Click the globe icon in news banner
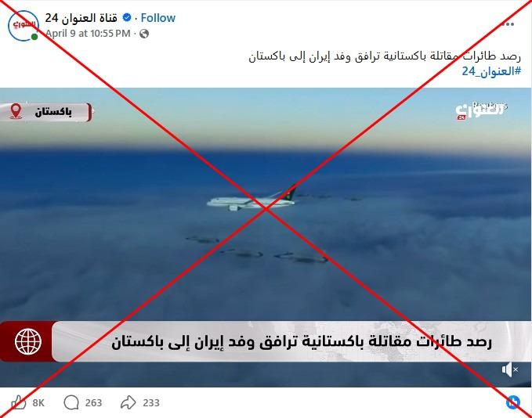The image size is (532, 418). tap(28, 341)
